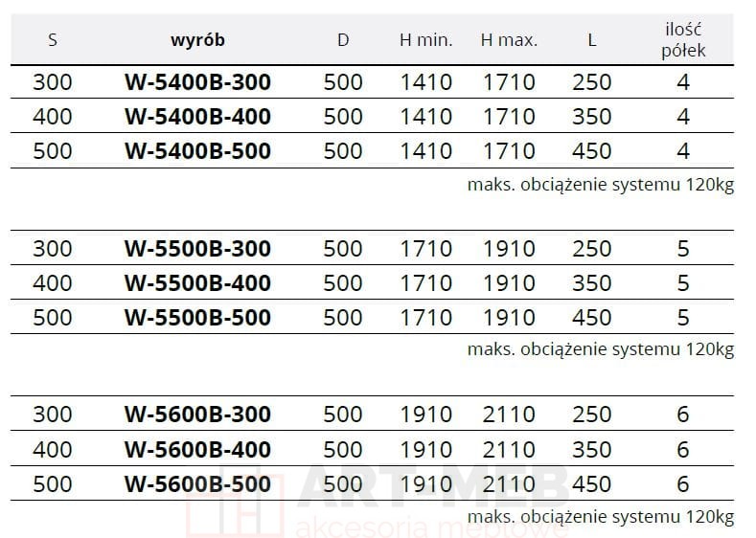Click the 'H max.' column header
This screenshot has width=756, height=538.
(x=509, y=40)
